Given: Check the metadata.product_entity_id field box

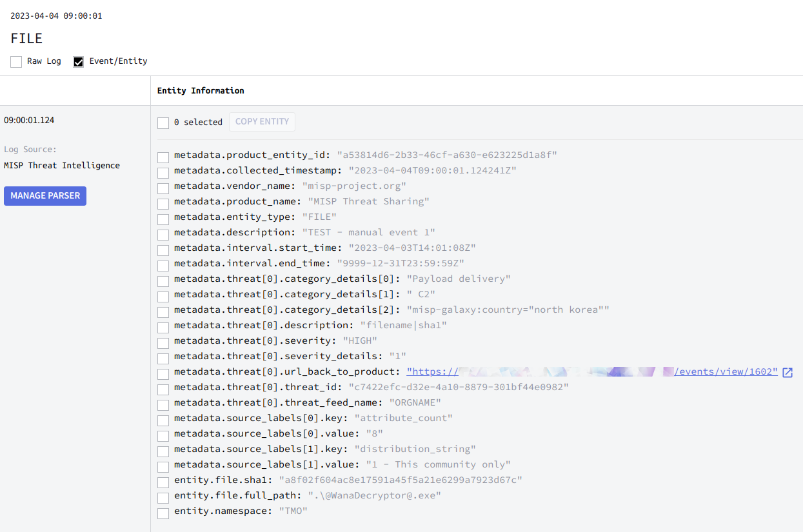Looking at the screenshot, I should click(x=163, y=157).
